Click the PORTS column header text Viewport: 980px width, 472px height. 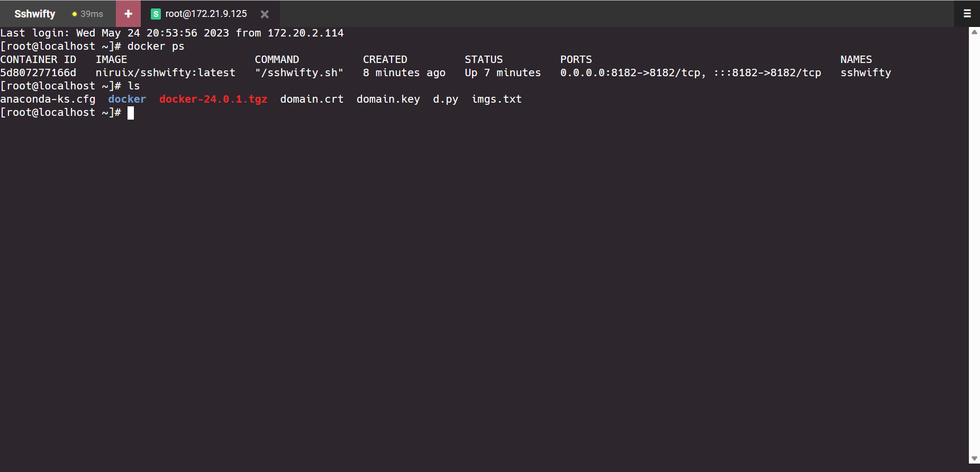point(576,60)
